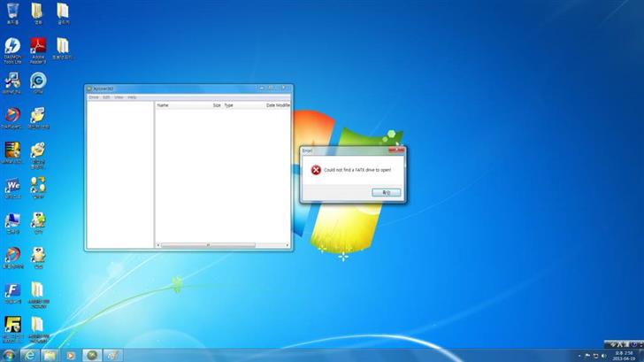Open Windows Explorer folder on the taskbar
Image resolution: width=644 pixels, height=362 pixels.
click(50, 356)
